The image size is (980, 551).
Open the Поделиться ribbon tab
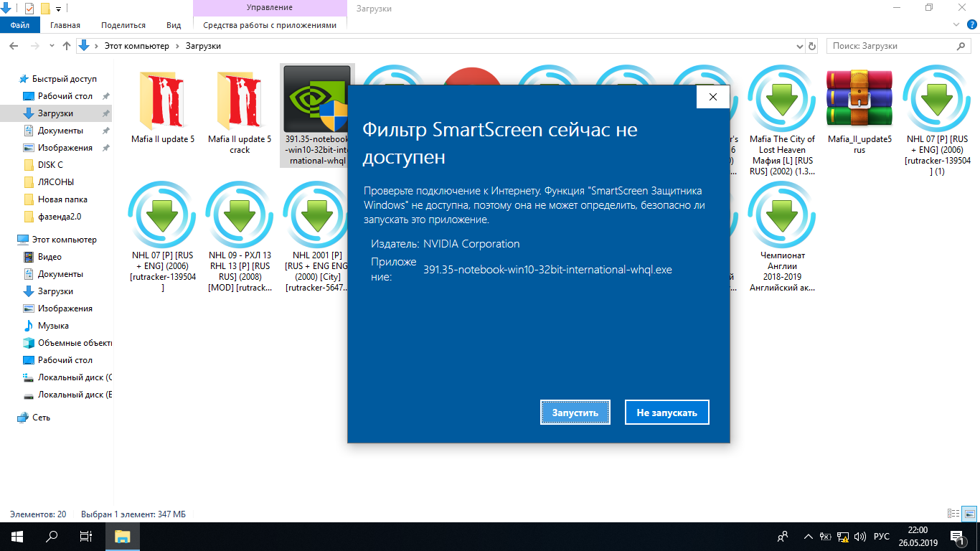[123, 25]
